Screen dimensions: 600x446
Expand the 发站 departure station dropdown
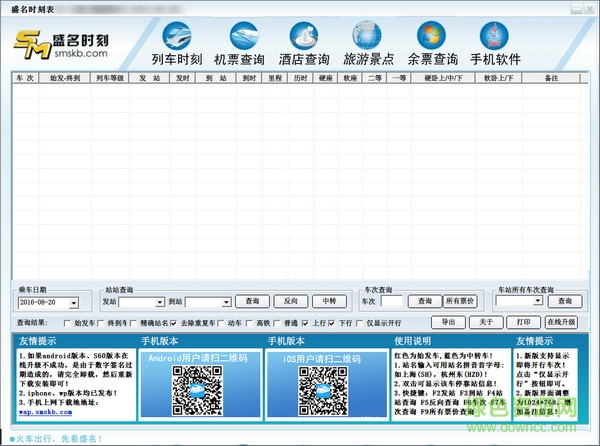[158, 301]
